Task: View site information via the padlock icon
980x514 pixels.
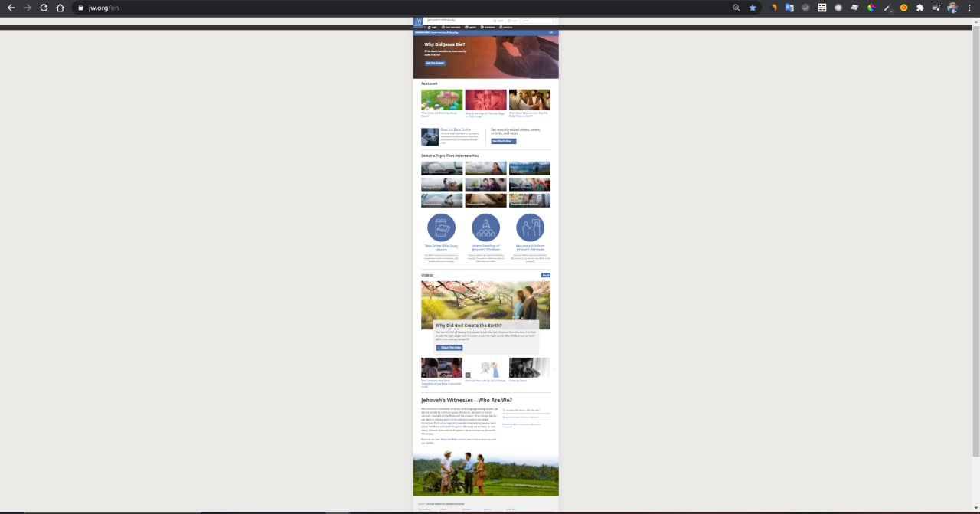Action: pyautogui.click(x=80, y=8)
